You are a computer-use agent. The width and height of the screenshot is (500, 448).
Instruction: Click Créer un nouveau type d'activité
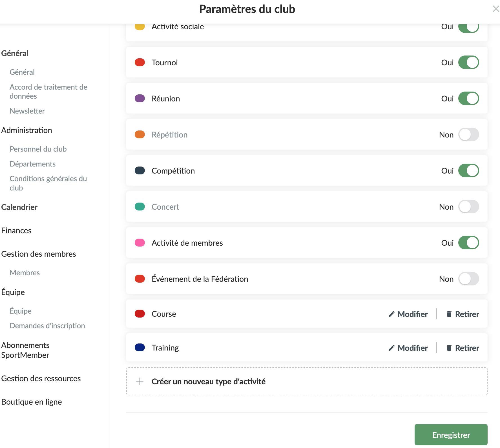click(x=208, y=382)
